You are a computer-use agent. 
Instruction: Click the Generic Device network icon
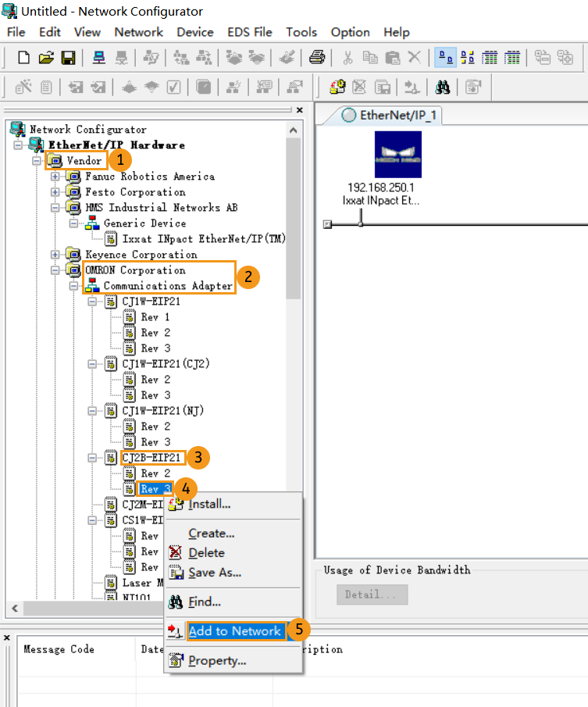(92, 223)
